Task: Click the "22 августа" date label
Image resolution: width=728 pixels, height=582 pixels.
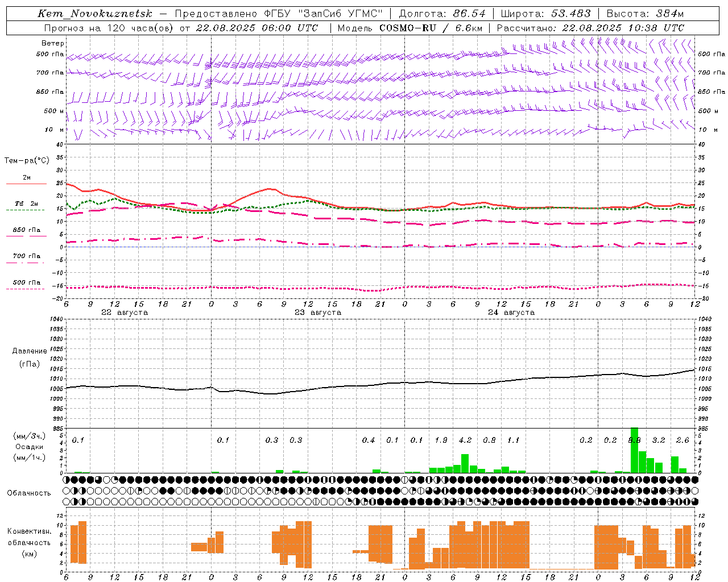Action: (125, 313)
